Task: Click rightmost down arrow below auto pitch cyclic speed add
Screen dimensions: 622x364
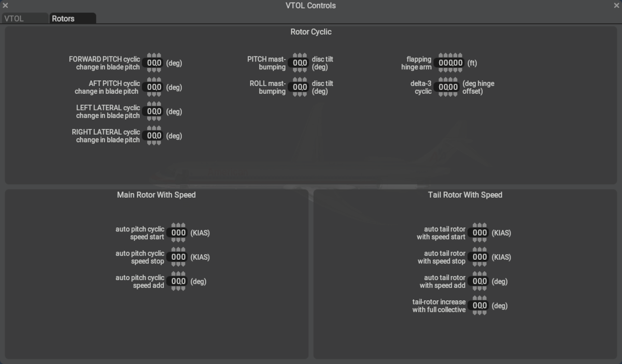Action: tap(183, 289)
